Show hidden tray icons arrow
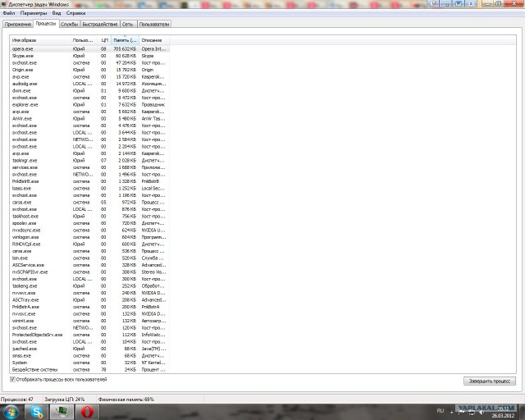The height and width of the screenshot is (420, 525). pos(452,413)
